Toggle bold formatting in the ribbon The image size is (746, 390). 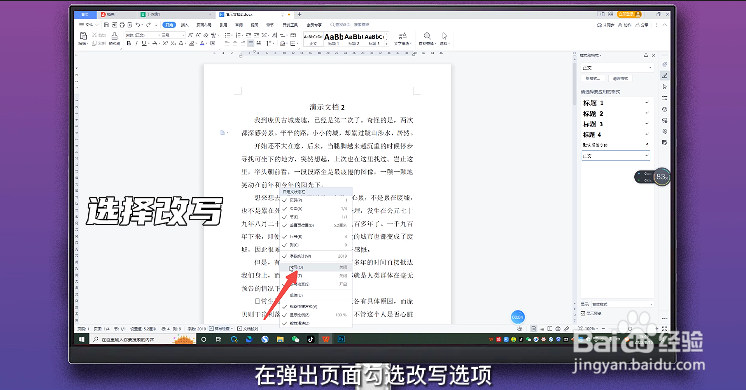(128, 43)
